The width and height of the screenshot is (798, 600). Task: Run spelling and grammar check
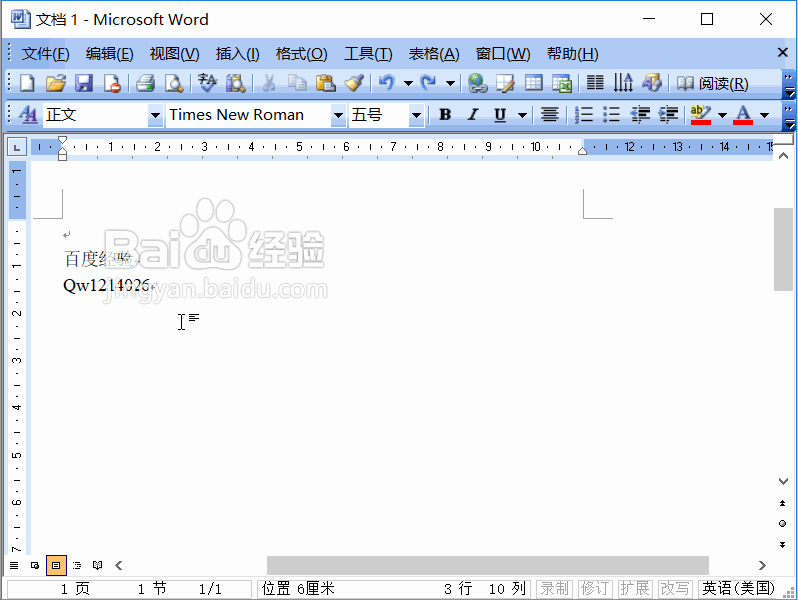tap(207, 83)
